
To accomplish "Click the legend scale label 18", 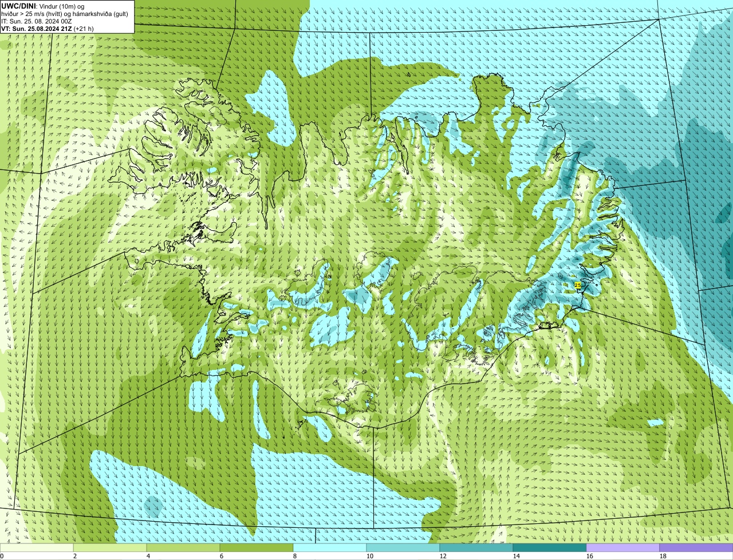I will [x=663, y=556].
